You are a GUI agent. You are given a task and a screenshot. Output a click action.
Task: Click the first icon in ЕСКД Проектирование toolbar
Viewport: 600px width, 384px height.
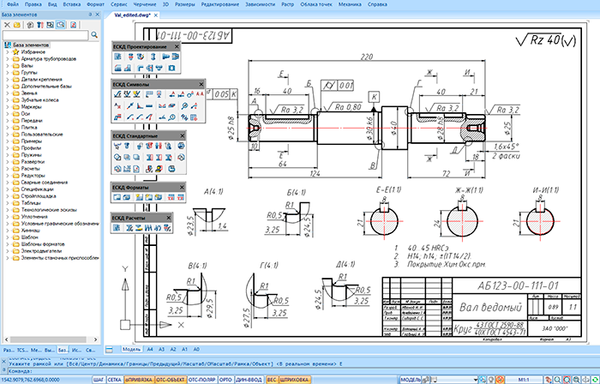(118, 57)
